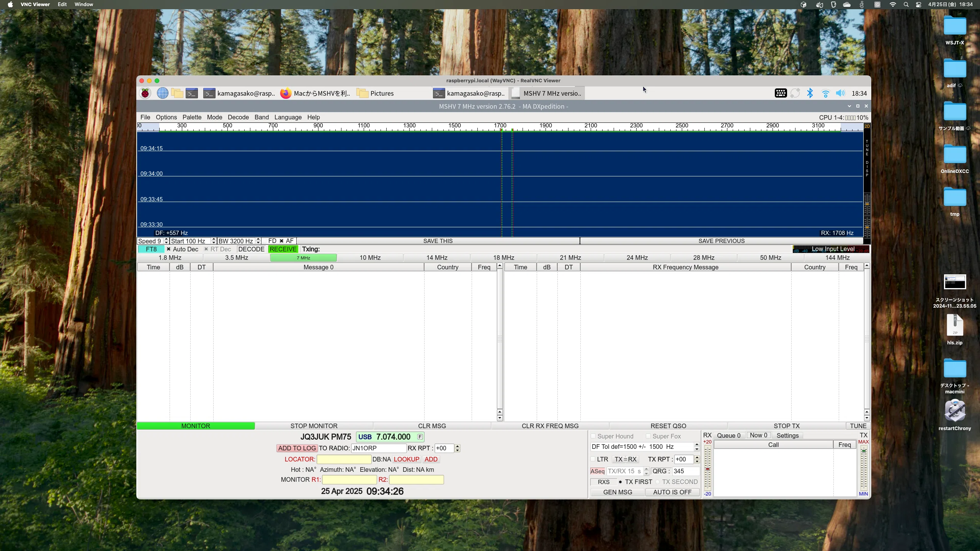This screenshot has height=551, width=980.
Task: Click the Low Input Level meter
Action: pyautogui.click(x=831, y=249)
